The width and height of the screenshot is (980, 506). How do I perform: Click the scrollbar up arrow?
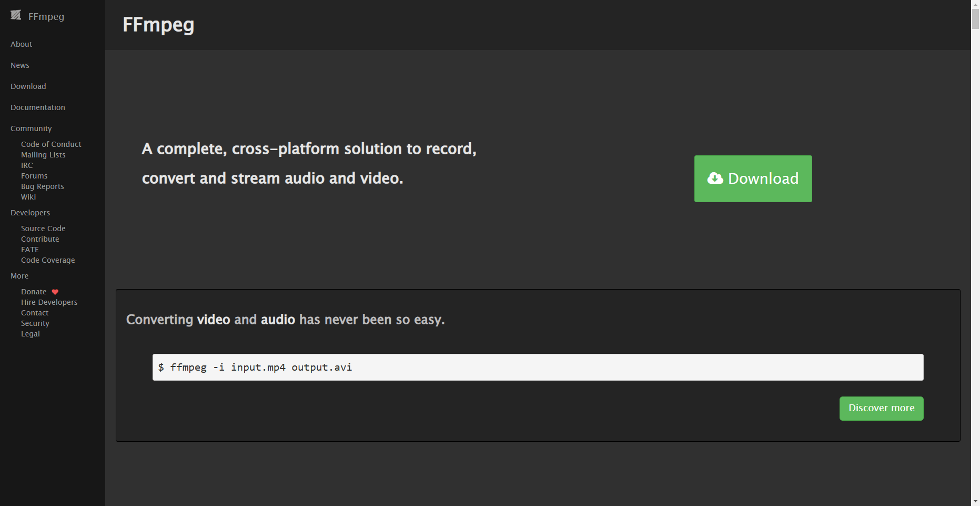click(x=975, y=4)
